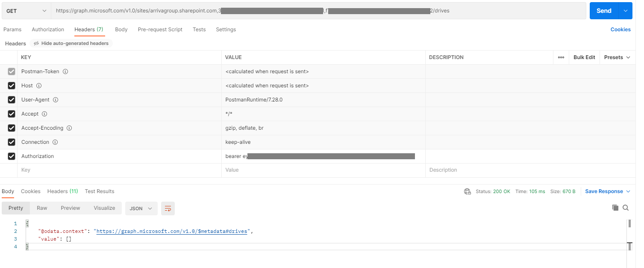The width and height of the screenshot is (644, 268).
Task: Click the Size 670 B indicator
Action: pyautogui.click(x=563, y=191)
